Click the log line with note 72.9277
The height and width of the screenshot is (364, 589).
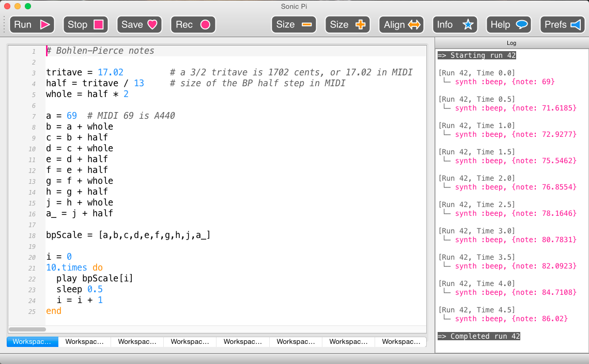[x=516, y=134]
